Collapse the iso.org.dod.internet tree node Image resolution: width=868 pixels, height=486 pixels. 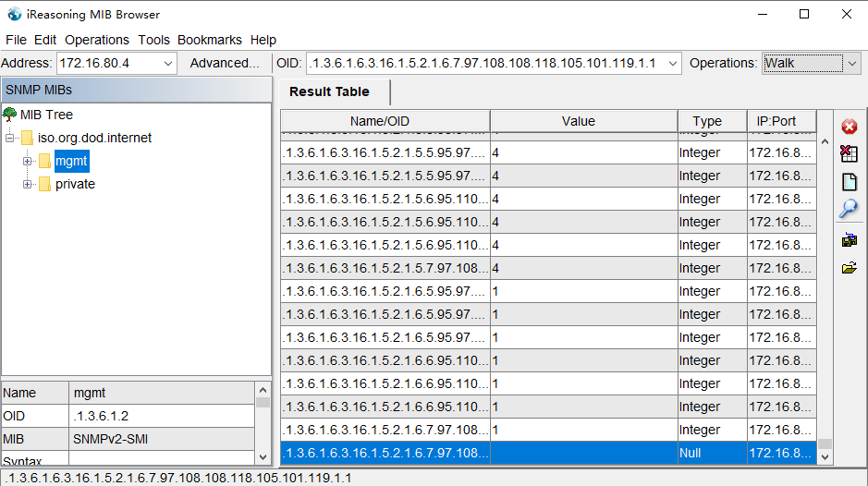click(x=9, y=138)
